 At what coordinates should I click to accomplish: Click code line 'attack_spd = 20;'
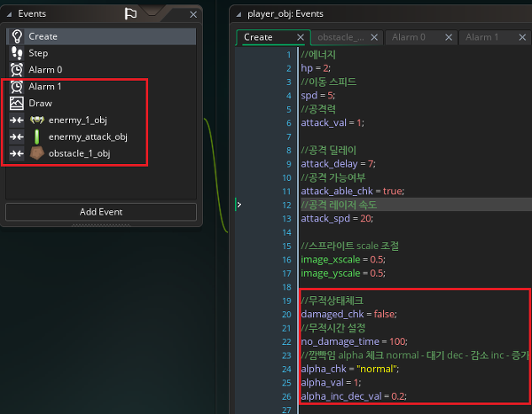point(337,219)
